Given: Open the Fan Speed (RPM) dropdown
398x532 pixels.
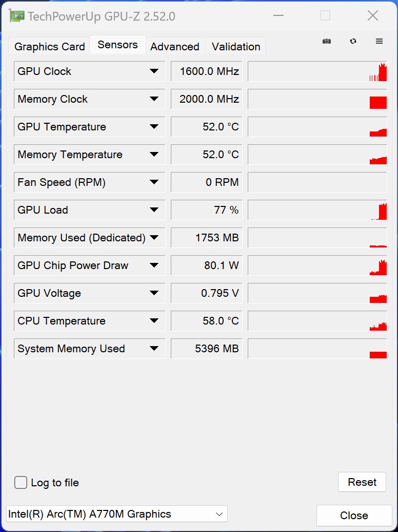Looking at the screenshot, I should 154,182.
